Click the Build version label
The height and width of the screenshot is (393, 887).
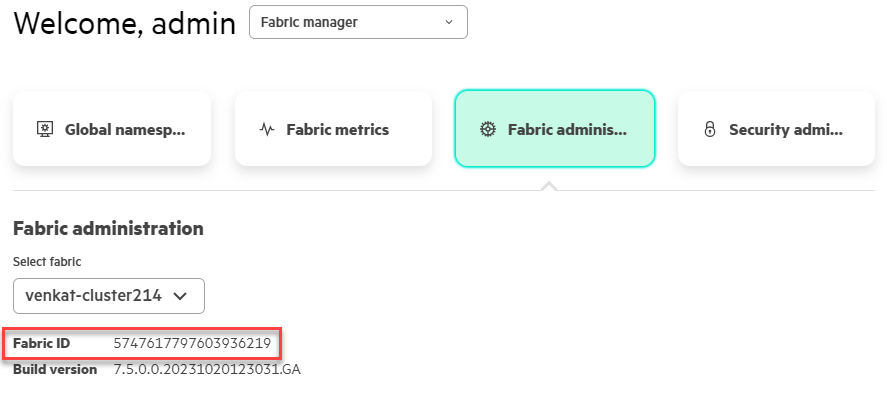coord(55,370)
